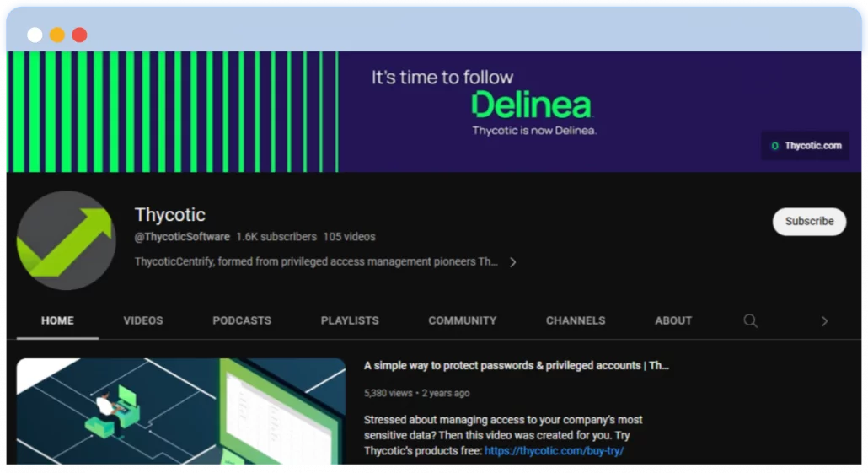Go to the PLAYLISTS tab
The width and height of the screenshot is (868, 473).
coord(350,320)
